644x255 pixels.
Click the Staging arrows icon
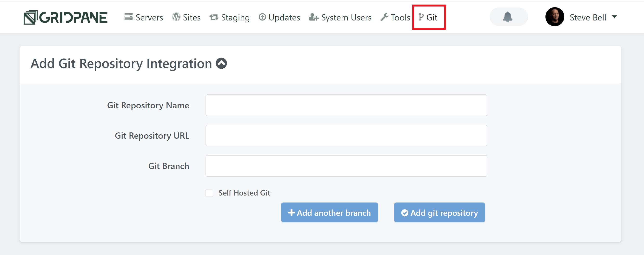click(x=214, y=17)
